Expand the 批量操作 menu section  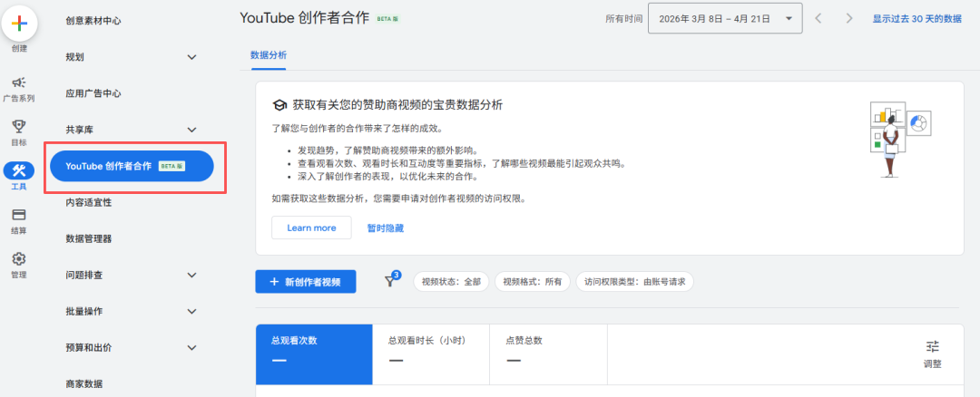(191, 311)
